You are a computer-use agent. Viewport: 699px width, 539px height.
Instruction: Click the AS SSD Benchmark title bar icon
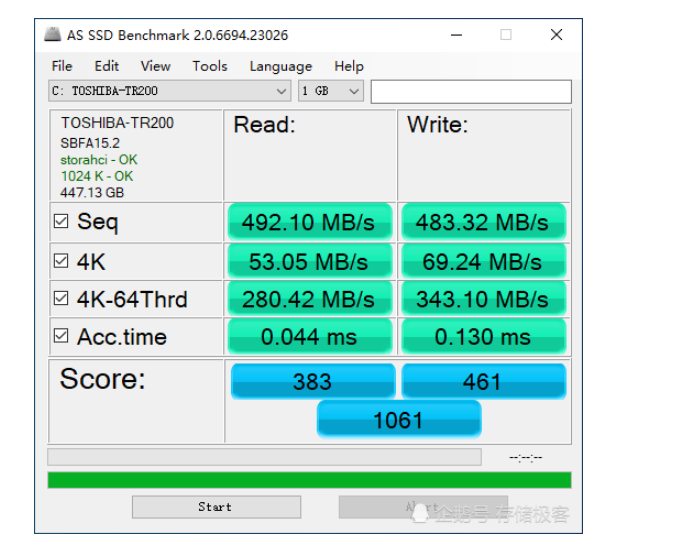click(x=53, y=35)
